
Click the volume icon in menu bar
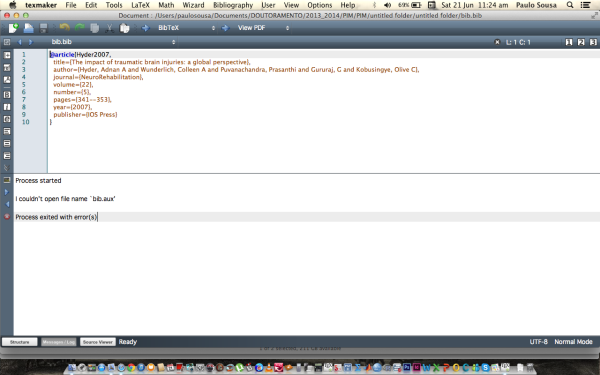tap(387, 5)
